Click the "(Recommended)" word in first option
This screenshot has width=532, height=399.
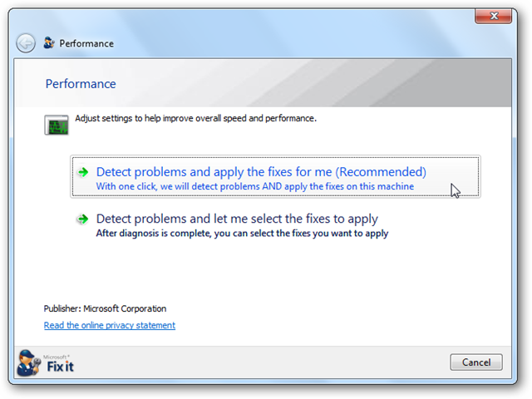click(x=381, y=172)
